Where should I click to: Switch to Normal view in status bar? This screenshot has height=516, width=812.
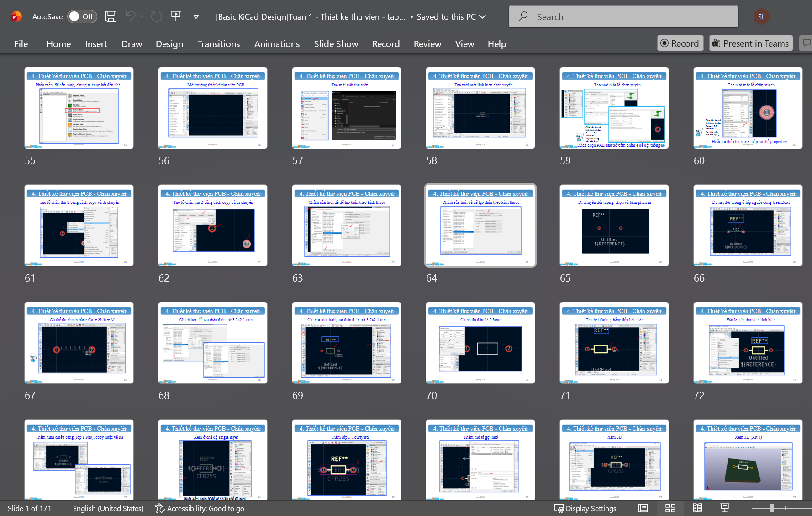tap(643, 508)
